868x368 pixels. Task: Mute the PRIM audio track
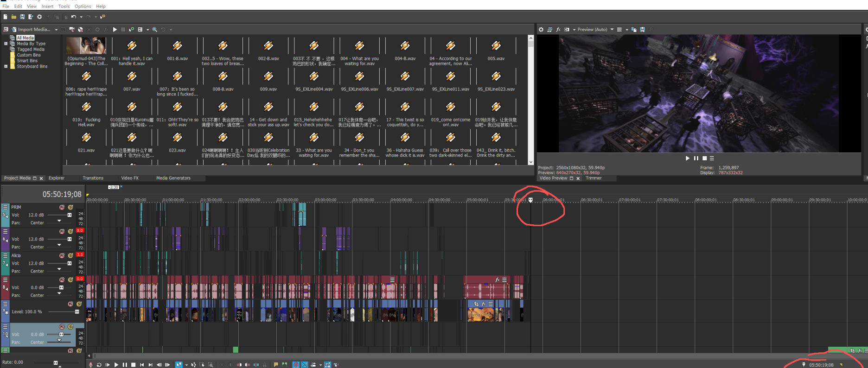62,207
